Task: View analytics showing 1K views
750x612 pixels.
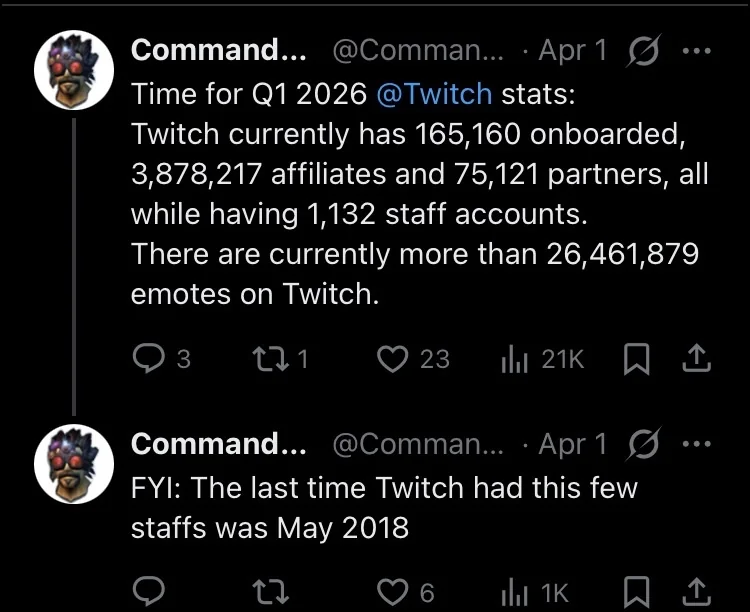Action: 513,592
